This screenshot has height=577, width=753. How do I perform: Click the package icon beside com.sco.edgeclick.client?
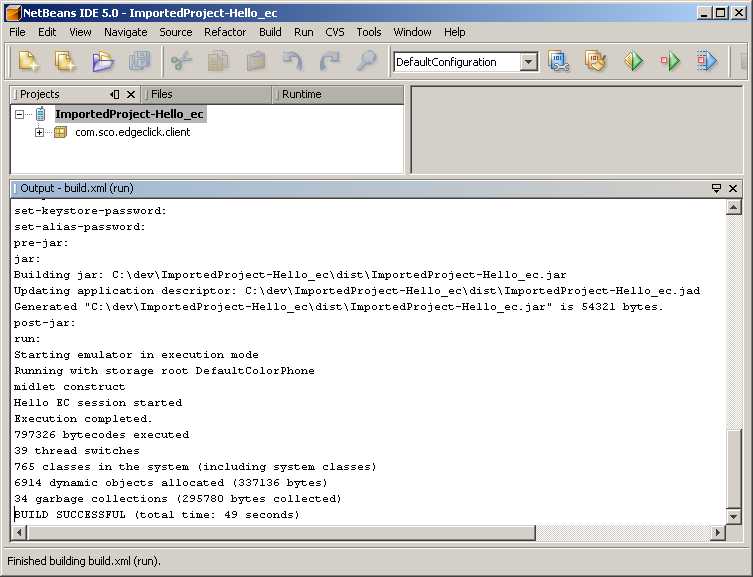click(60, 132)
